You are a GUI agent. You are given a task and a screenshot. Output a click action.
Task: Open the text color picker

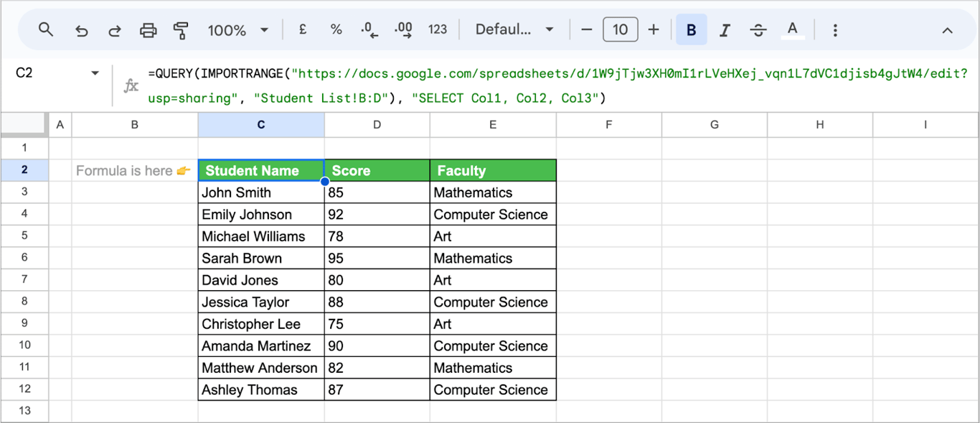792,30
